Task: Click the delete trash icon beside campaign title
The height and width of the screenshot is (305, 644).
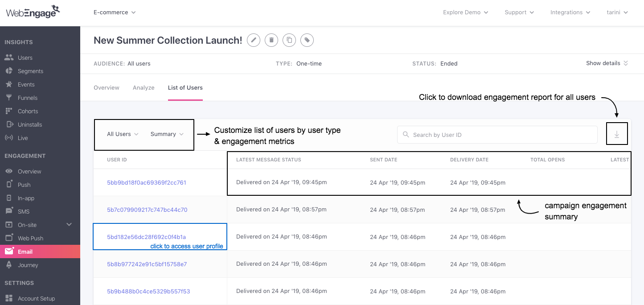Action: click(x=271, y=40)
